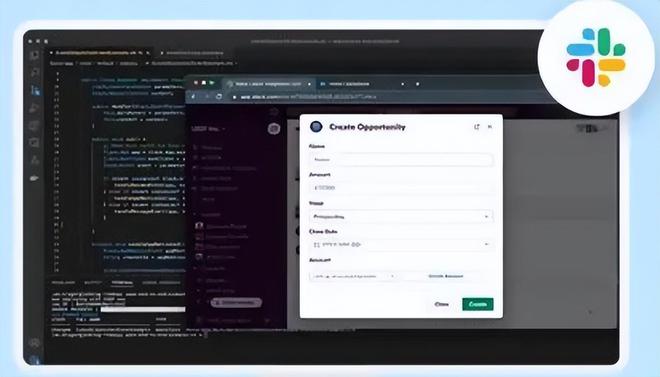Expand the Slack workspace name menu
The width and height of the screenshot is (660, 377).
pyautogui.click(x=208, y=129)
